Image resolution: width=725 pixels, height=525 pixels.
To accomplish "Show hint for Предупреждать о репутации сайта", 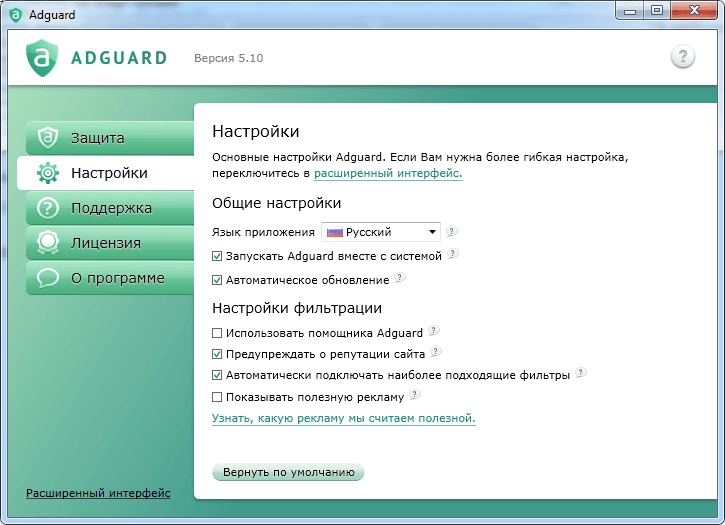I will coord(436,352).
